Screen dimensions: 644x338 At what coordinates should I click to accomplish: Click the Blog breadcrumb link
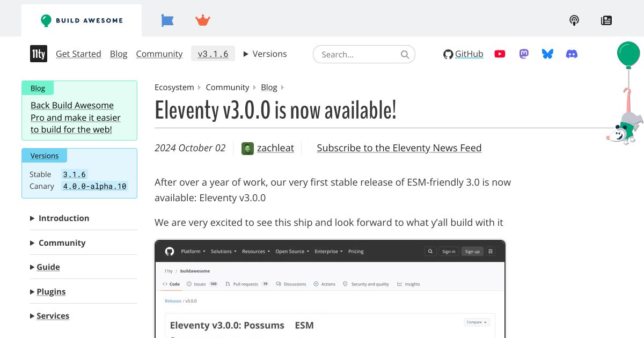pos(269,87)
